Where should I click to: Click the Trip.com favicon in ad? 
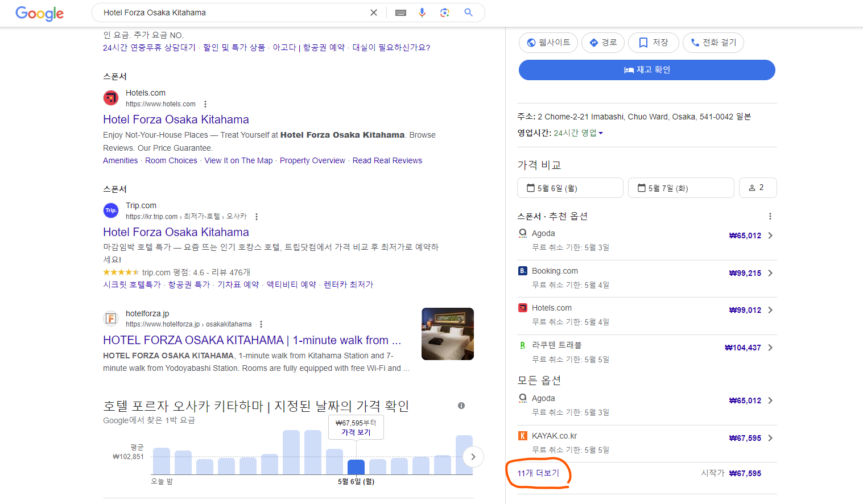[111, 210]
